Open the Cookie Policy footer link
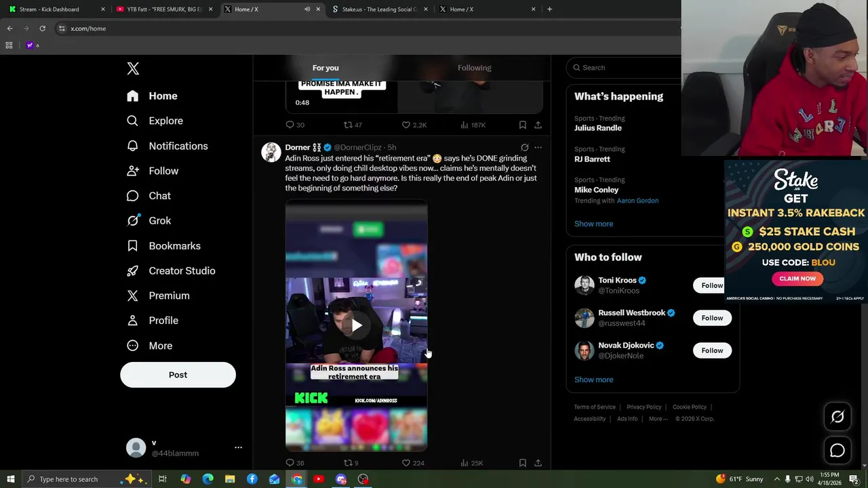 [690, 407]
